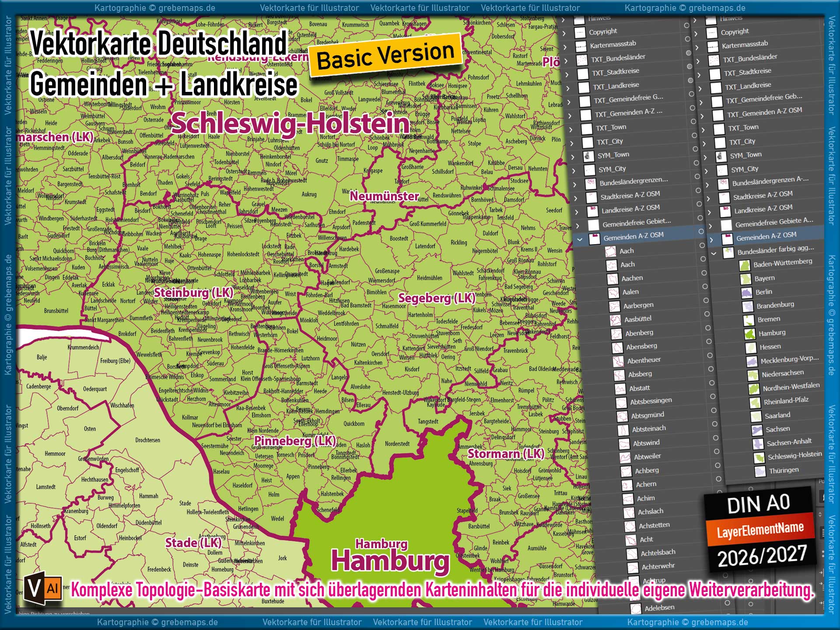Expand Gemeinden A-Z OSM in right Layers panel
This screenshot has height=630, width=840.
click(x=712, y=239)
